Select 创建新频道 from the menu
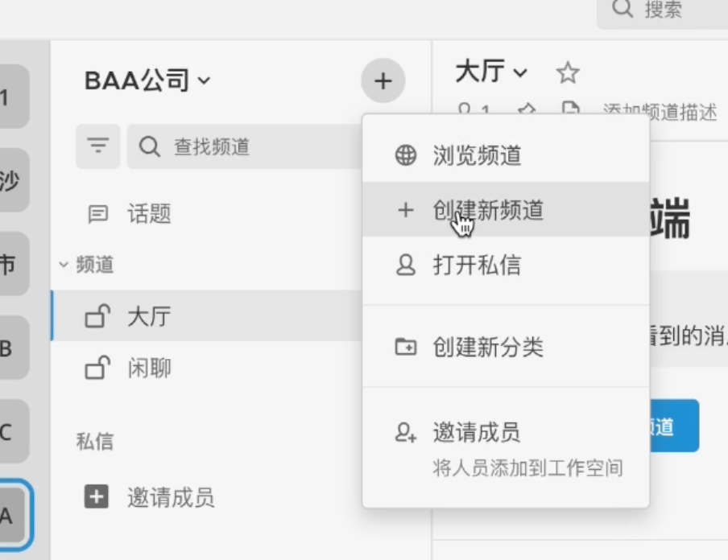 point(488,210)
